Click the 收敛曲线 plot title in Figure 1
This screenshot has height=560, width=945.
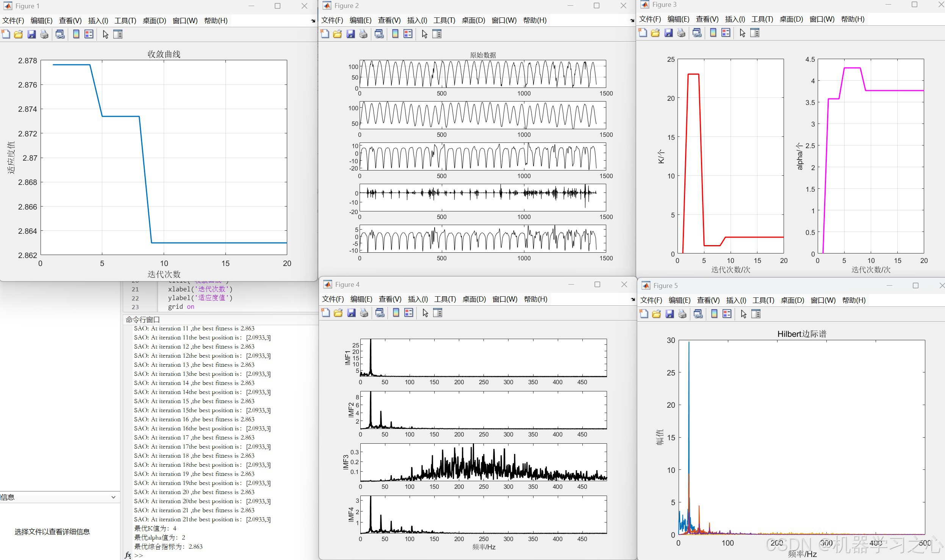point(164,54)
